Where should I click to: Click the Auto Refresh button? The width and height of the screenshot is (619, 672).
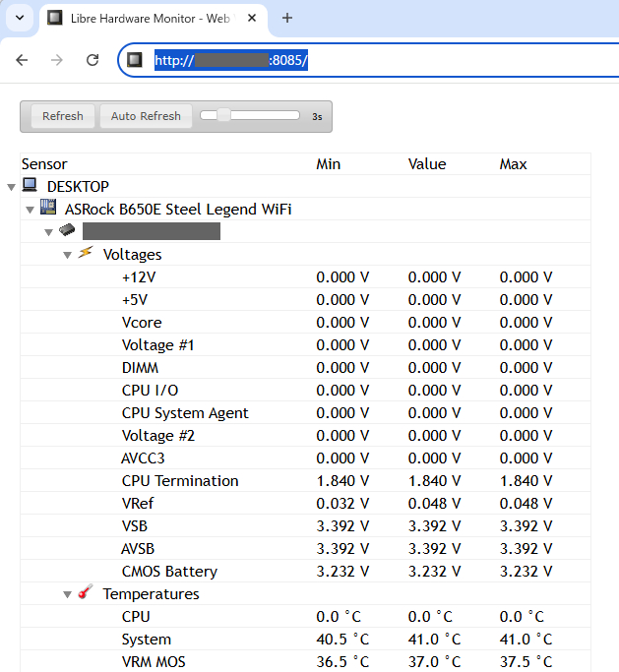(x=146, y=116)
